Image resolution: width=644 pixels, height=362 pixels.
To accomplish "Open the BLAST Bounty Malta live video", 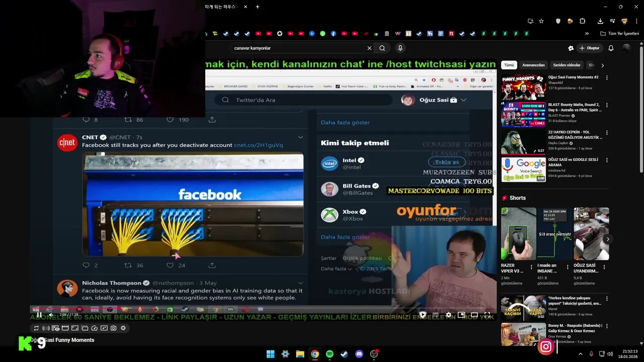I will [x=523, y=114].
